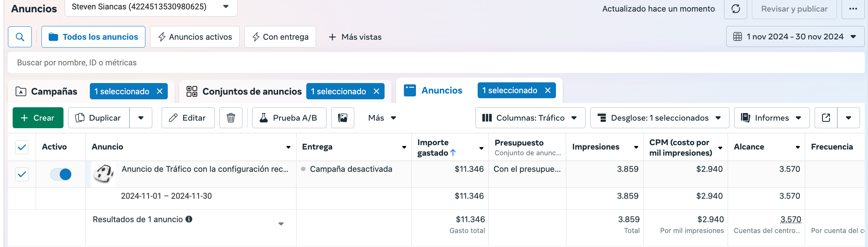Click the creative image preview icon button
The image size is (868, 247).
coord(343,118)
